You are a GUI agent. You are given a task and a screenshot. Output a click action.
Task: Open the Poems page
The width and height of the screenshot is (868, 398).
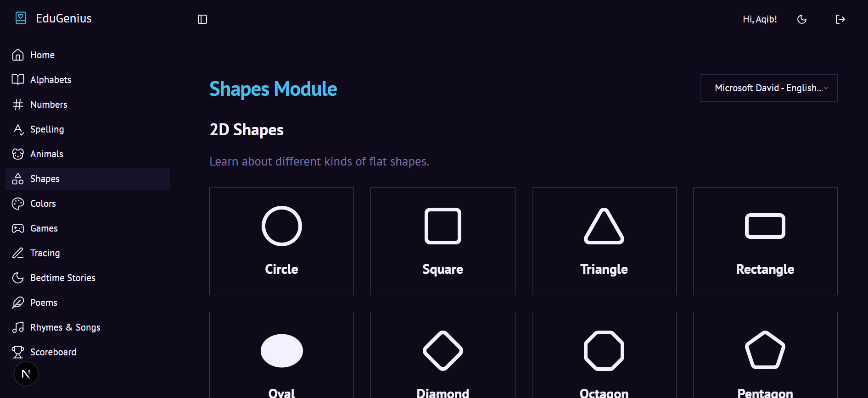click(x=44, y=303)
